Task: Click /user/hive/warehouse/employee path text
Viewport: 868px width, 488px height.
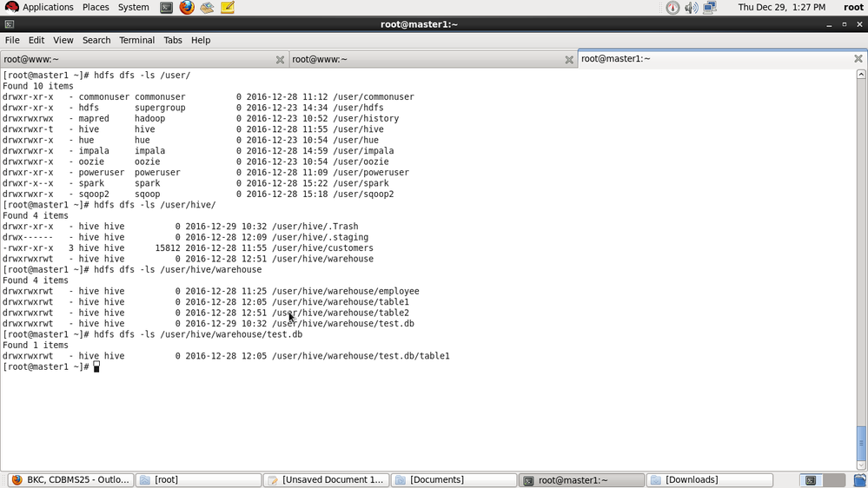Action: pyautogui.click(x=346, y=291)
